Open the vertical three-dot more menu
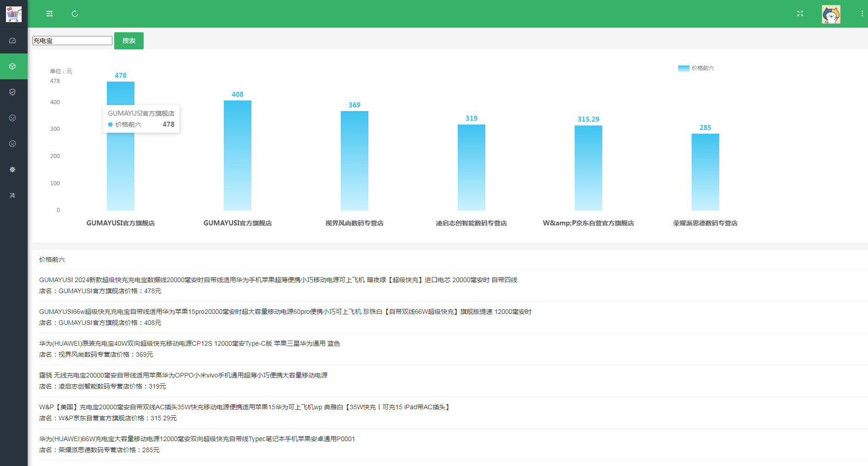The width and height of the screenshot is (868, 466). point(862,14)
